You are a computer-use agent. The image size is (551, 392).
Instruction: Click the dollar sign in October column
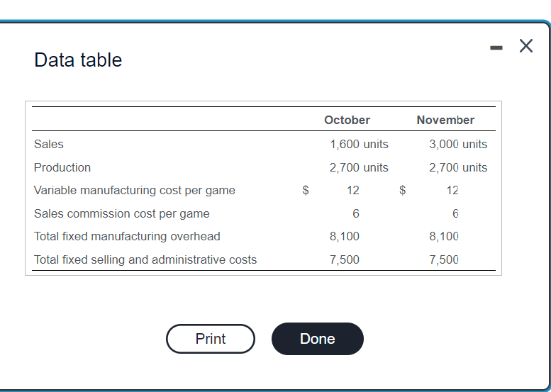tap(306, 191)
